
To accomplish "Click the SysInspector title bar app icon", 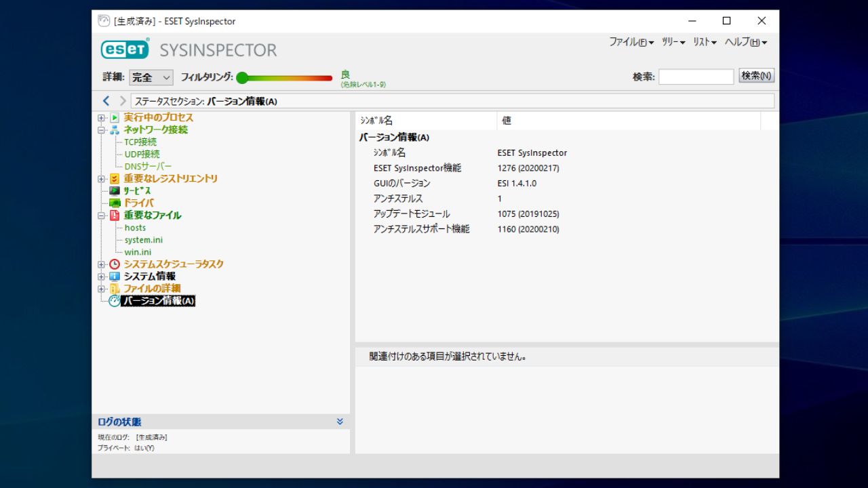I will tap(104, 21).
